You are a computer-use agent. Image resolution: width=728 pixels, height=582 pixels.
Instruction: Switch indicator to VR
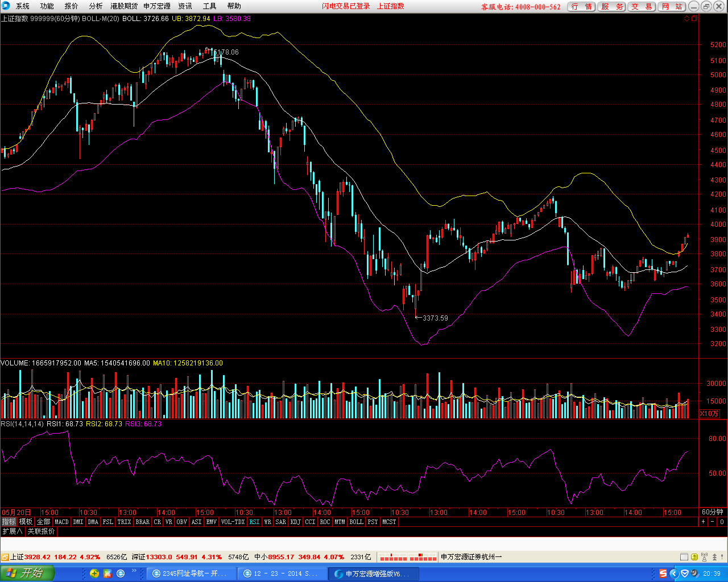169,522
